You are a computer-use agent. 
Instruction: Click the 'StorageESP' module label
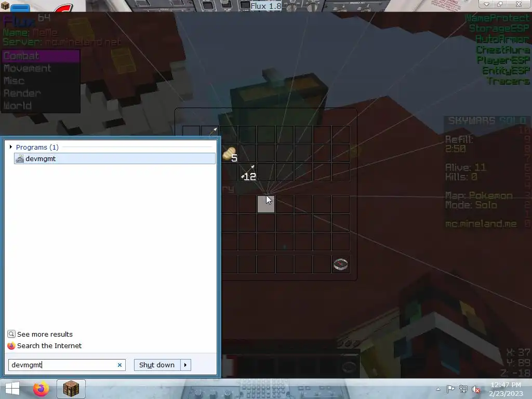click(499, 29)
